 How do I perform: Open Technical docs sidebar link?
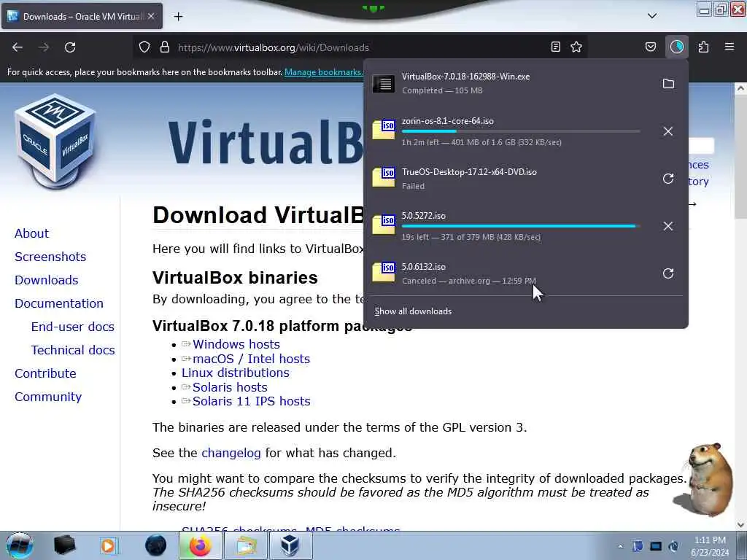73,350
